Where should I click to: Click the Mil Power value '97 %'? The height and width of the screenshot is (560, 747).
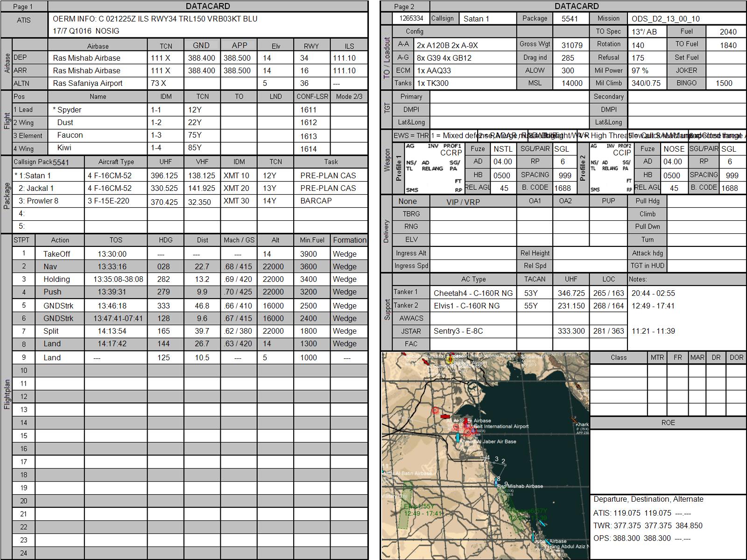(x=640, y=70)
